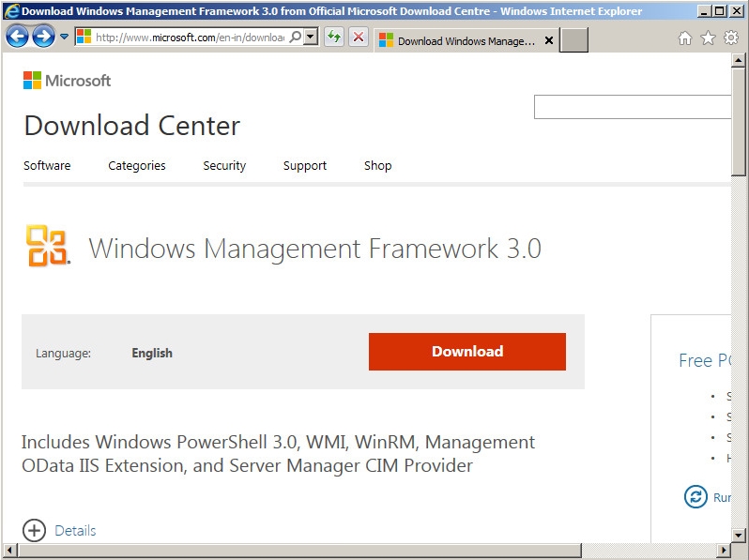Click the vertical scrollbar up arrow
The height and width of the screenshot is (560, 749).
pyautogui.click(x=738, y=60)
